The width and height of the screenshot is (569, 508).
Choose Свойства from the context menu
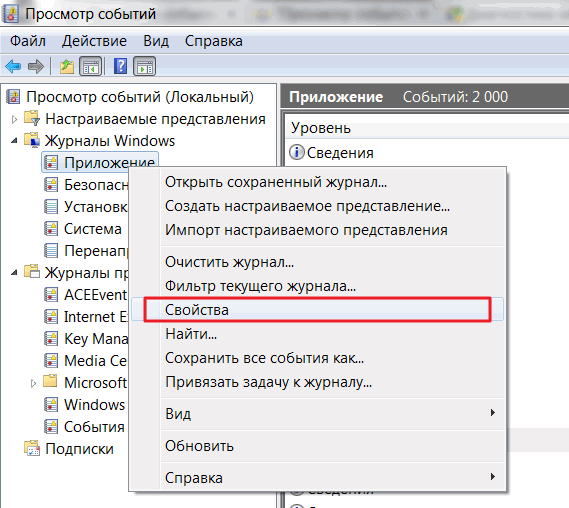click(317, 310)
